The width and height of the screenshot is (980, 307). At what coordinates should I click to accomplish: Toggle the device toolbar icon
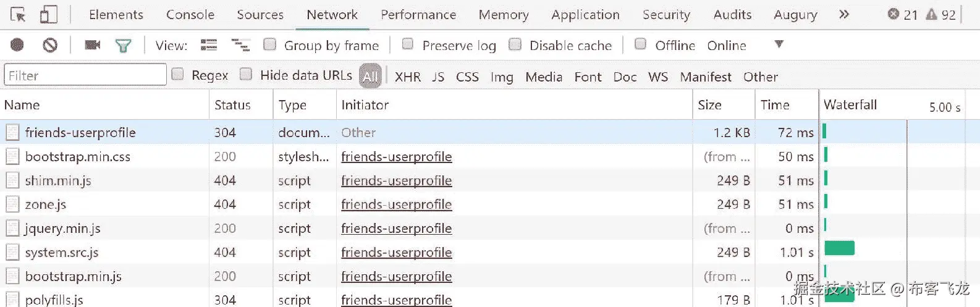click(48, 15)
